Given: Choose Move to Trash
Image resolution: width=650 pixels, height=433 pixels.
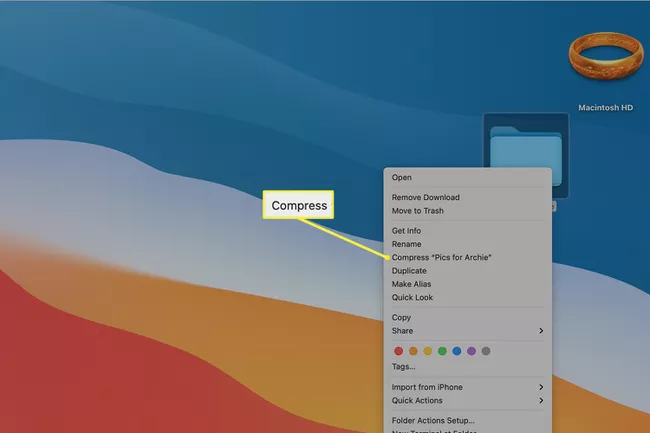Looking at the screenshot, I should pyautogui.click(x=417, y=211).
